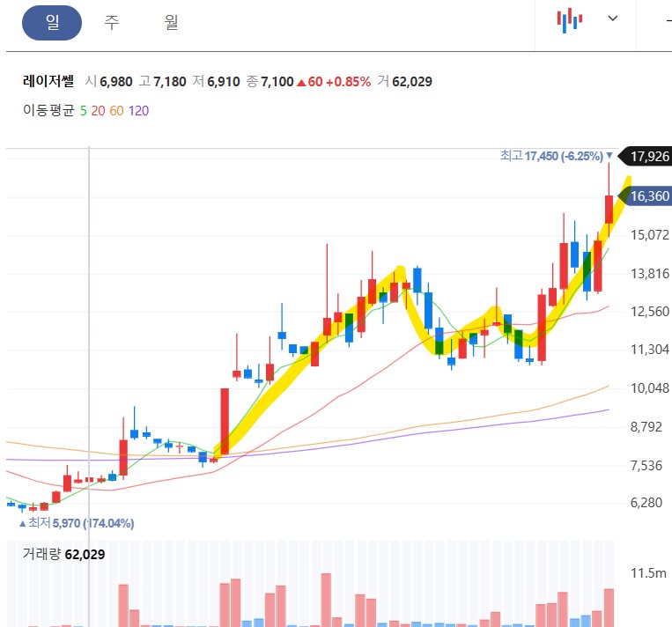The width and height of the screenshot is (672, 627).
Task: Click the 12,560 price axis label
Action: point(649,312)
